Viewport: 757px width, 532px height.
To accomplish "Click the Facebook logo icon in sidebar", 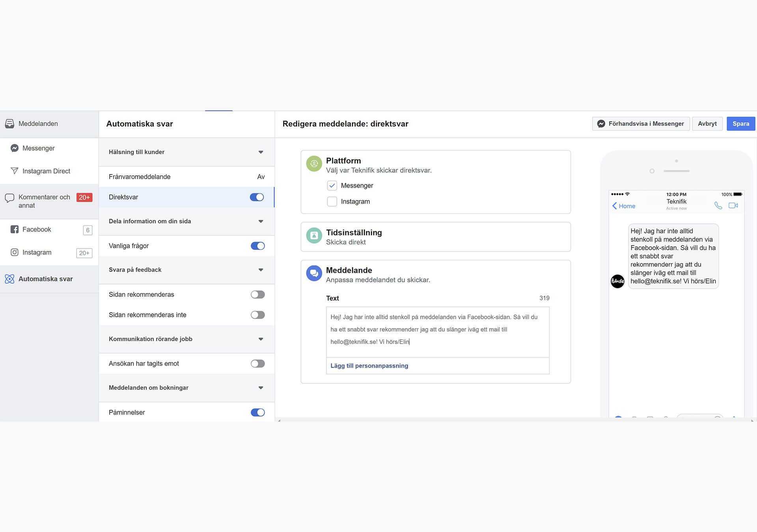I will pos(15,229).
